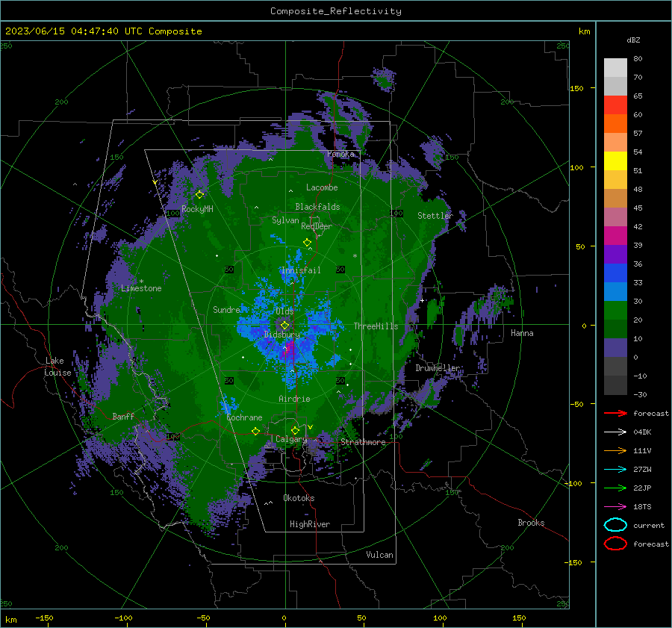Click the ThreeHills city label
The width and height of the screenshot is (672, 628).
tap(376, 326)
